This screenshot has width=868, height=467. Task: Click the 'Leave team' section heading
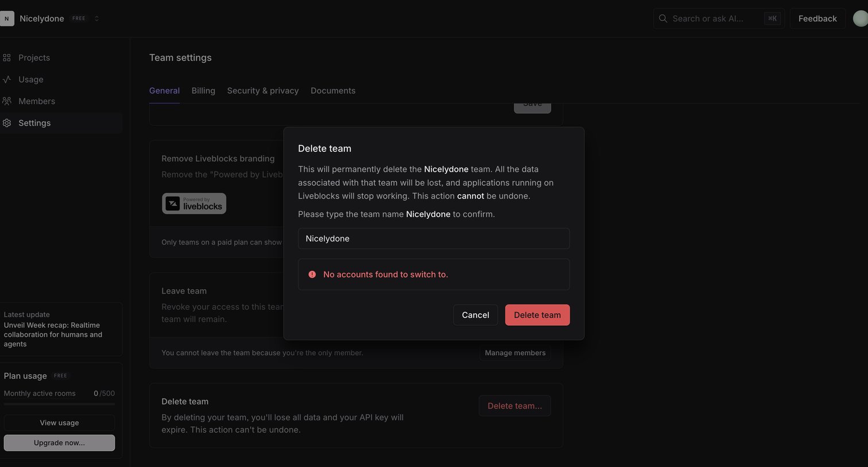click(x=184, y=291)
